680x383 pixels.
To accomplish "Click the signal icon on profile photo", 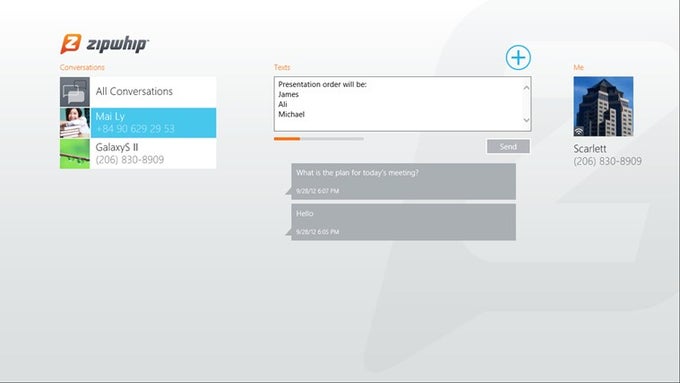I will (x=579, y=131).
